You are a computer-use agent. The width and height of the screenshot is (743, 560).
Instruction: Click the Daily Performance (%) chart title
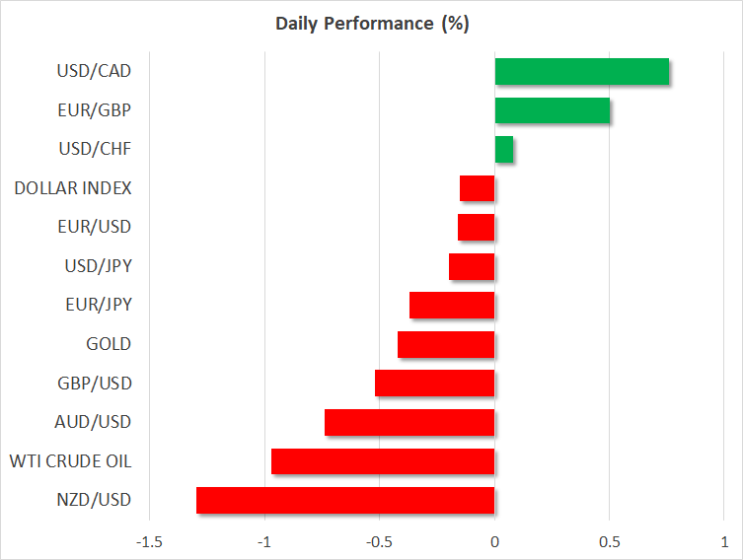pos(371,24)
